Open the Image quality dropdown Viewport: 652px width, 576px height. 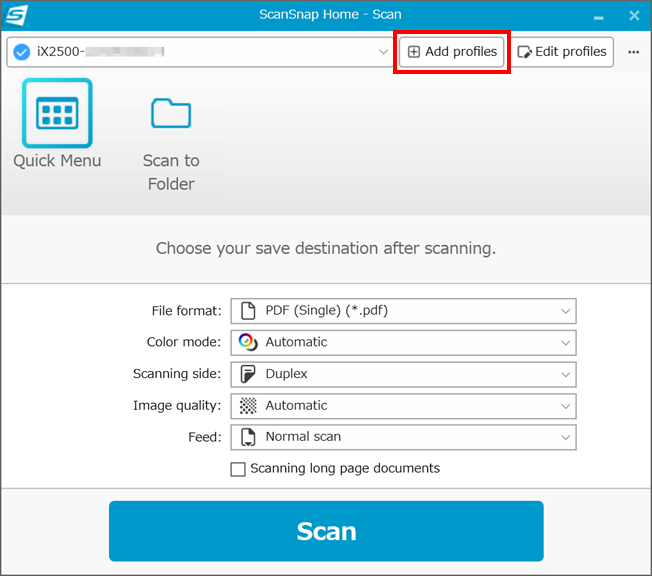click(x=403, y=406)
